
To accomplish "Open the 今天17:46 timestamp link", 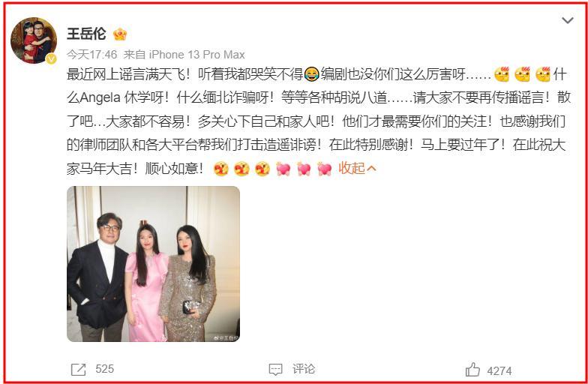I will (91, 55).
